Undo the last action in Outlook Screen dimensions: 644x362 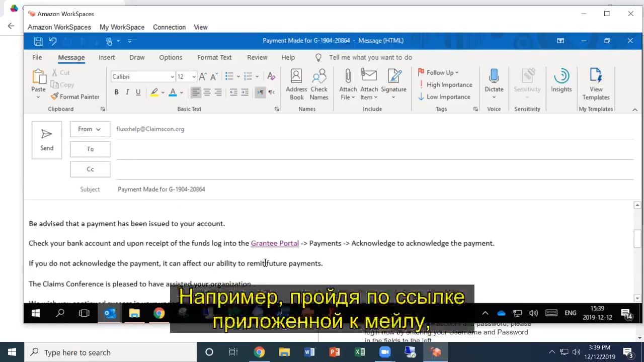[53, 41]
